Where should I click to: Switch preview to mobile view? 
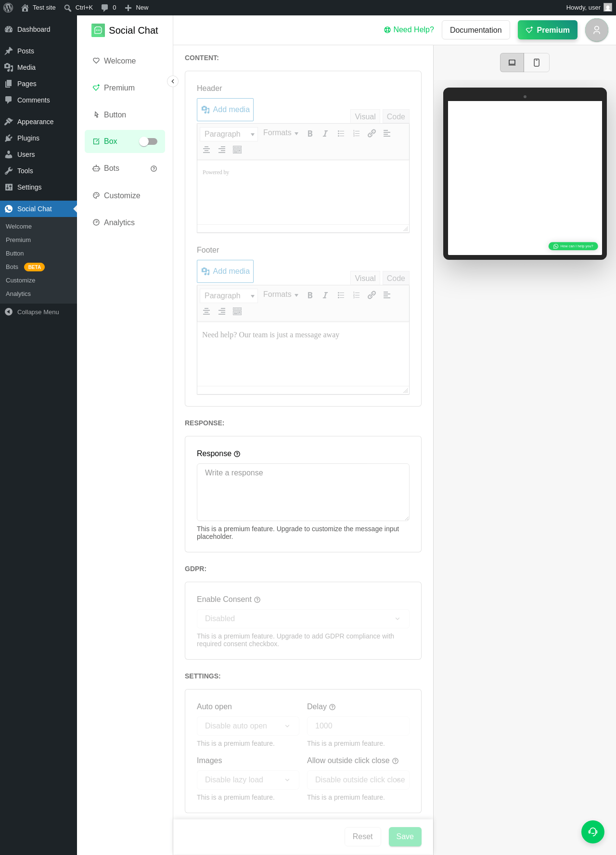537,63
